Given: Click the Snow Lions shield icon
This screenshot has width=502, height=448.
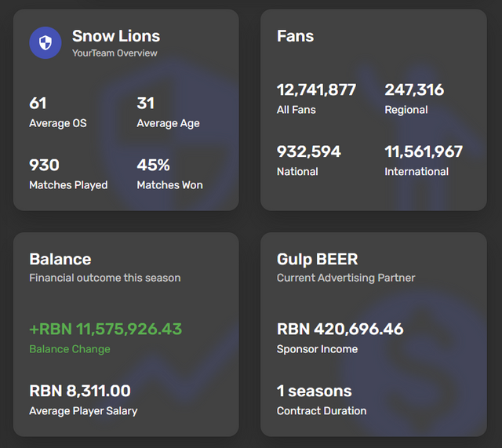Looking at the screenshot, I should [x=45, y=42].
